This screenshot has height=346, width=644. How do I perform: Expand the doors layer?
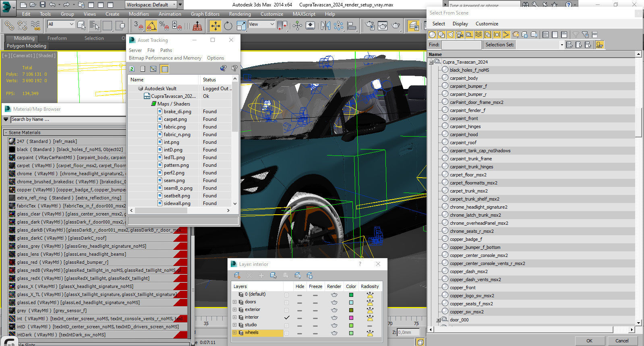pos(235,302)
